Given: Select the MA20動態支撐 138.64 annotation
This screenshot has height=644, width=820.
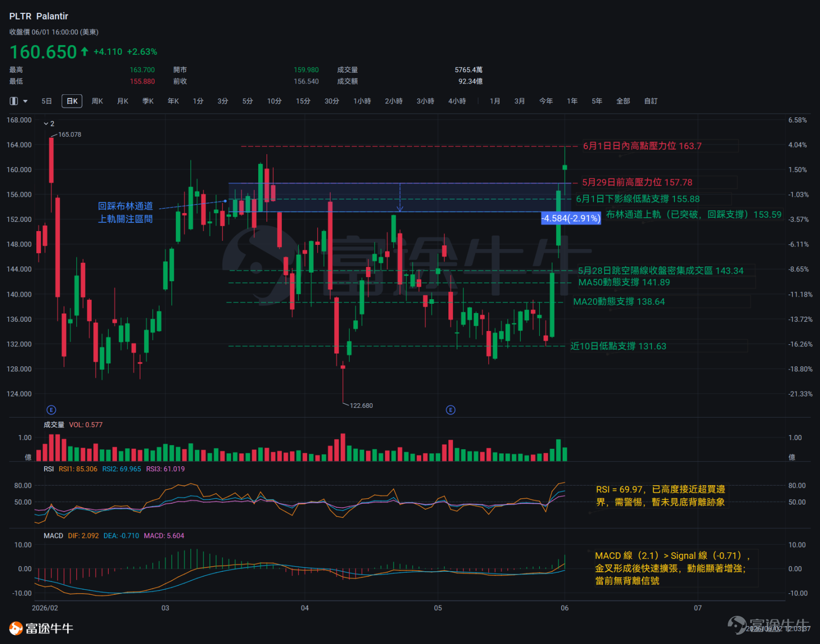Looking at the screenshot, I should [619, 302].
